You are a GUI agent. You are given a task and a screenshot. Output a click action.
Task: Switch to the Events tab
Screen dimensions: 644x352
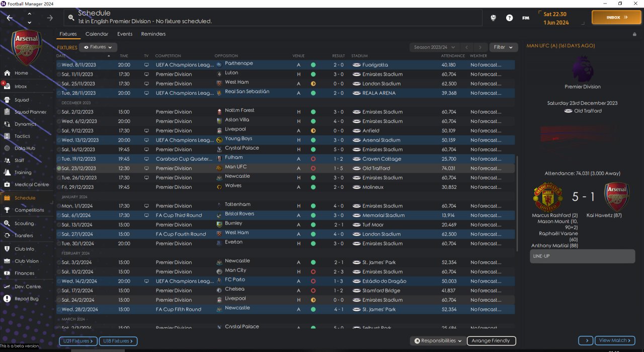click(125, 34)
